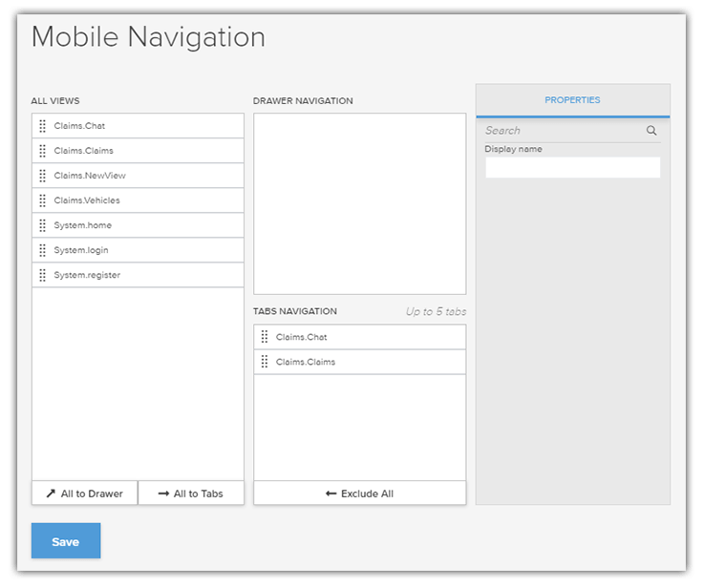704x588 pixels.
Task: Click the drag handle icon beside System.login
Action: coord(43,250)
